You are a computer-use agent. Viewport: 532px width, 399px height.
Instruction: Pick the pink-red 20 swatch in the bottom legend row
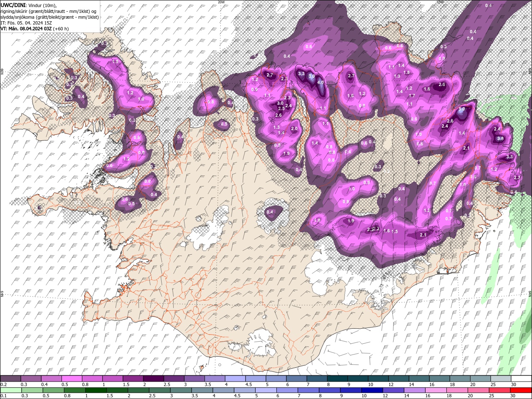pos(479,390)
